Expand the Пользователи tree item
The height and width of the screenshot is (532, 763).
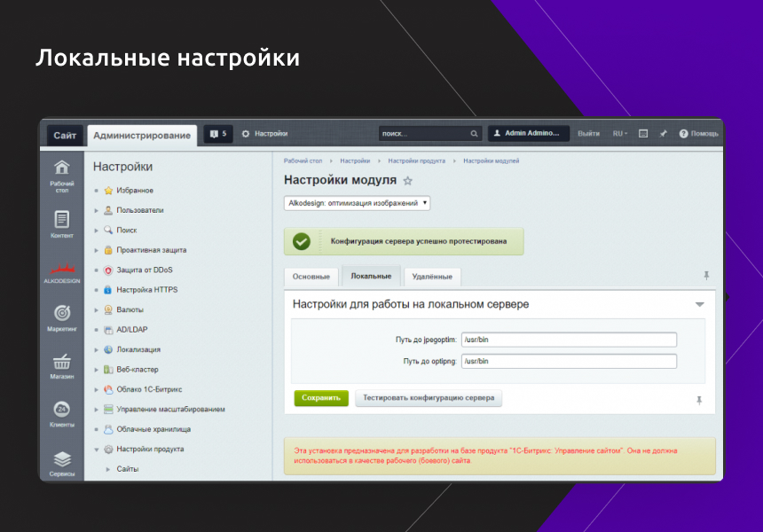pyautogui.click(x=98, y=210)
